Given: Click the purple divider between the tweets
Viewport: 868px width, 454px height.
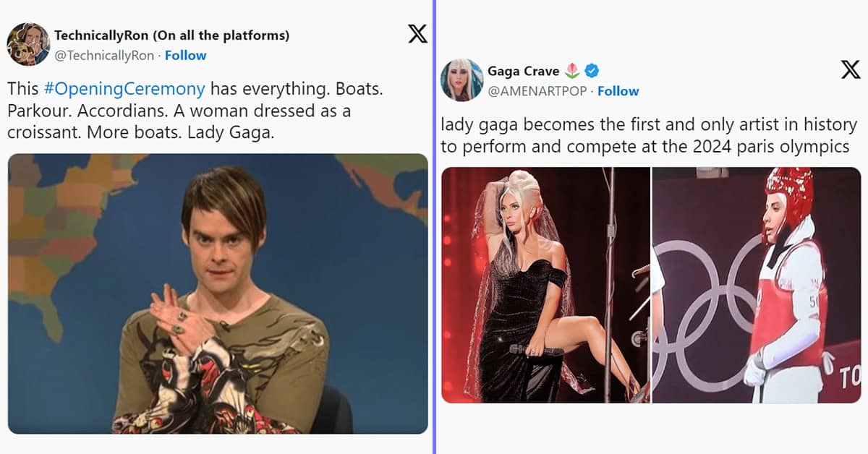Looking at the screenshot, I should (434, 227).
